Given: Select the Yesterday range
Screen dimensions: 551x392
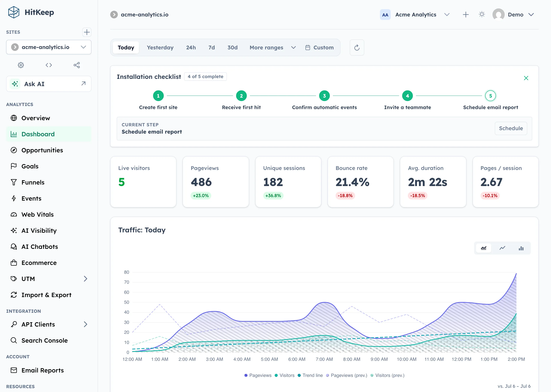Looking at the screenshot, I should (160, 47).
